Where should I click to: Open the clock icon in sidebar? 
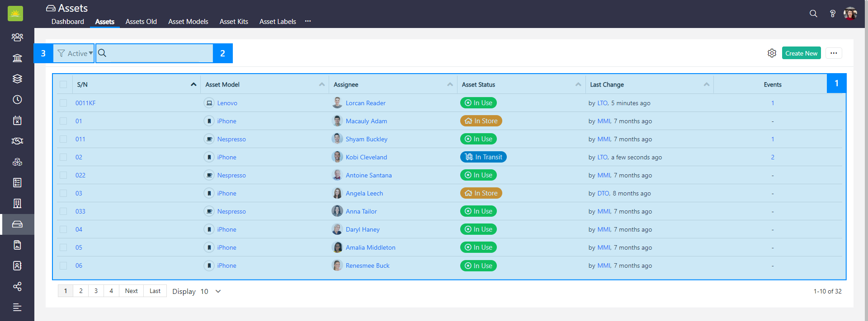coord(17,99)
